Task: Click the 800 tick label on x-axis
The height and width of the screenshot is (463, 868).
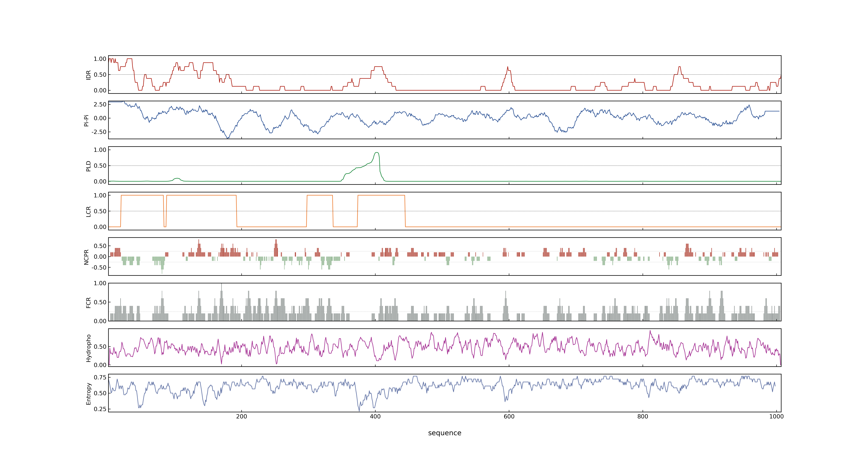Action: click(643, 416)
